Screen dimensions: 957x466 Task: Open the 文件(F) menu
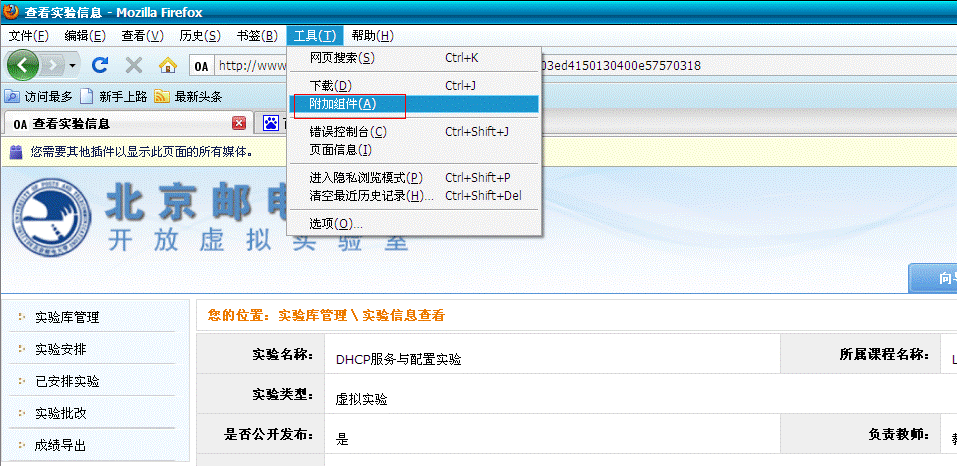pos(28,36)
